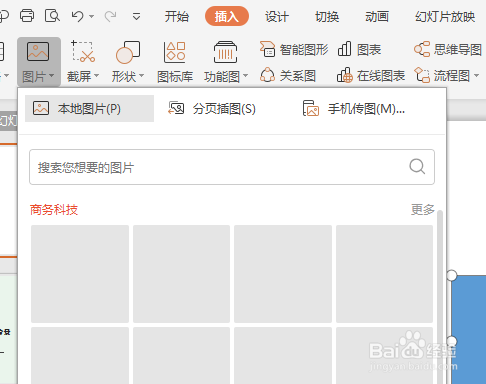The height and width of the screenshot is (384, 486).
Task: Switch to the 开始 tab
Action: [177, 16]
